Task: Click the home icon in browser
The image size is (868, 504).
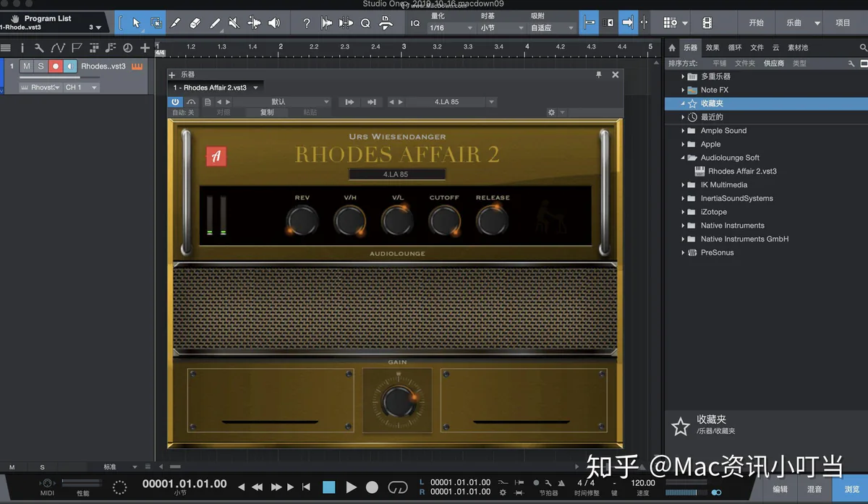Action: (672, 48)
